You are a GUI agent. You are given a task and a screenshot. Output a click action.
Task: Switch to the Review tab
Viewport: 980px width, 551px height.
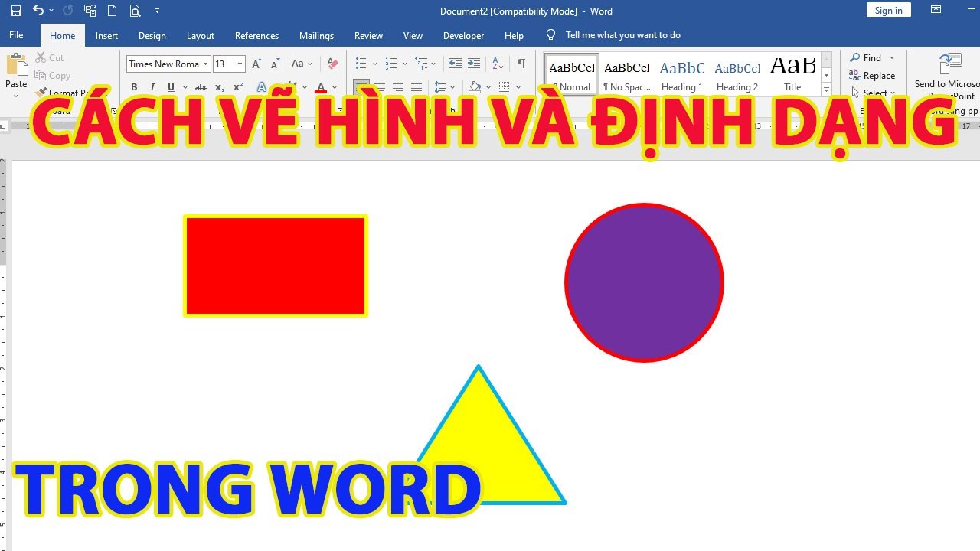368,35
